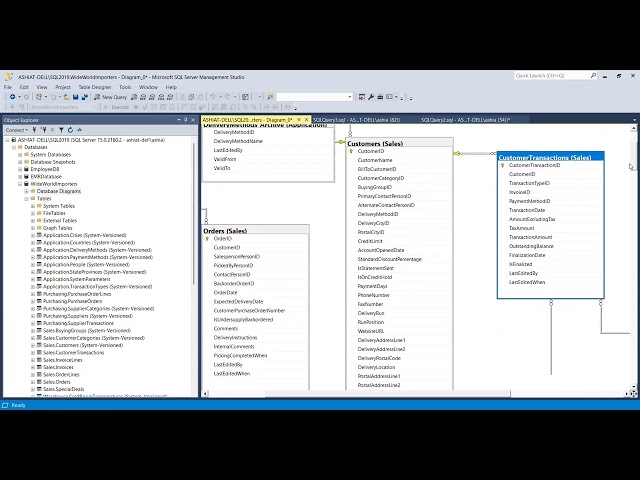Open the Edit menu

click(24, 87)
